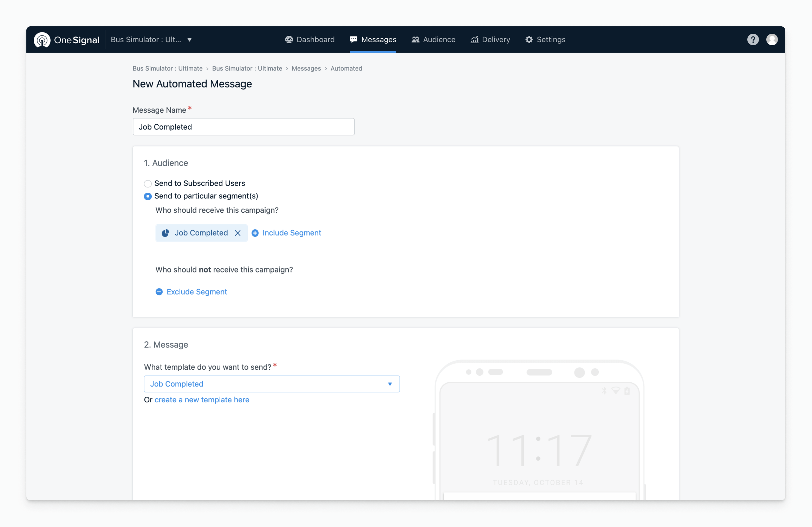
Task: Click the Include Segment link
Action: [x=291, y=233]
